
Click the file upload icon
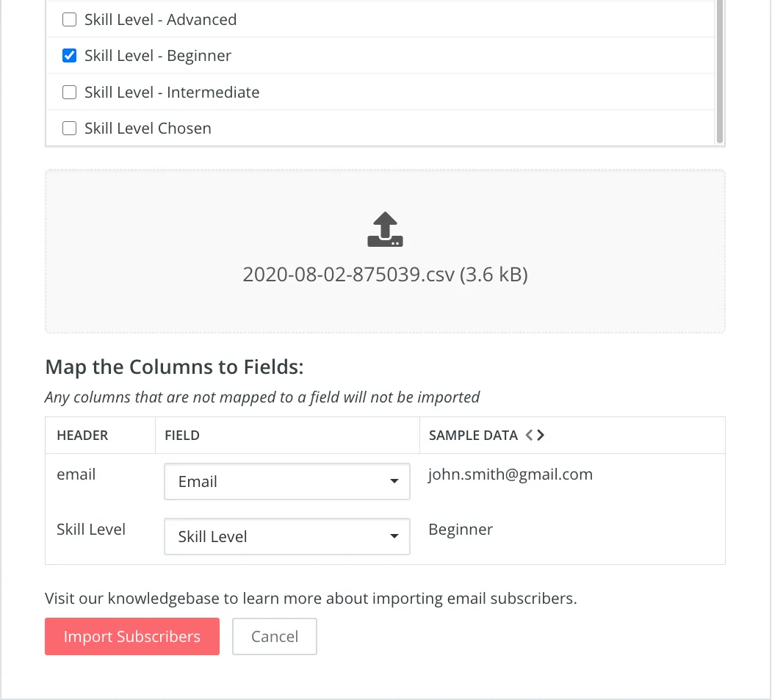tap(385, 228)
